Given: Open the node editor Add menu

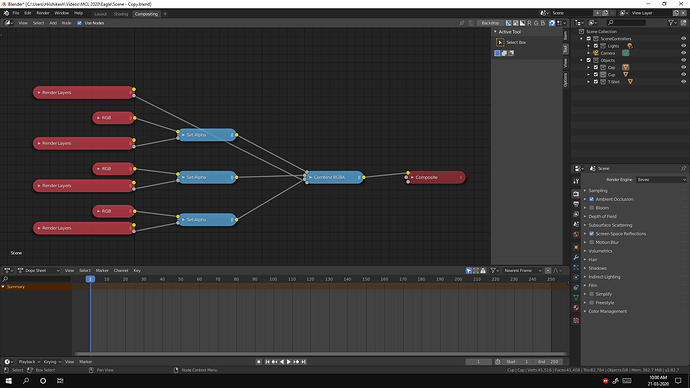Looking at the screenshot, I should (53, 23).
